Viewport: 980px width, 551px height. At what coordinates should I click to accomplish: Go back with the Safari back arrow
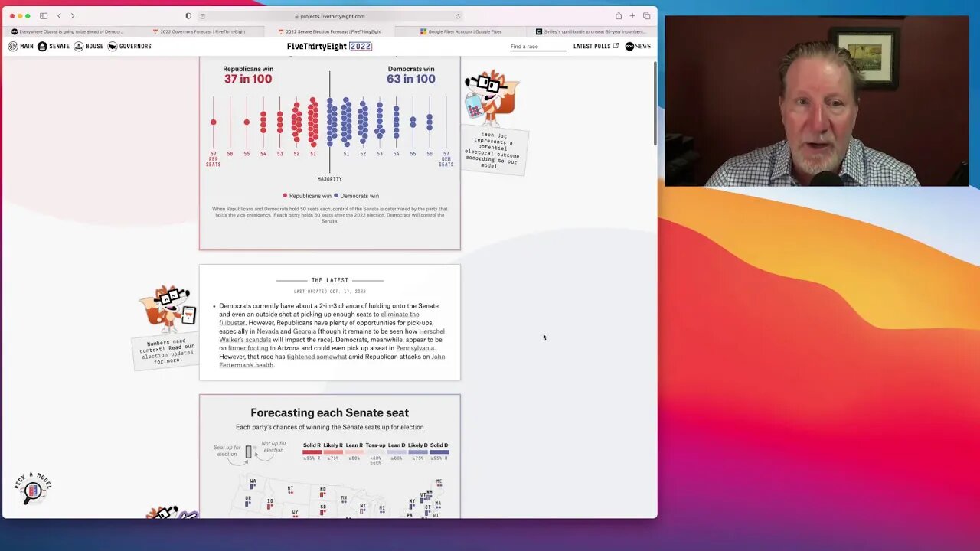pyautogui.click(x=59, y=15)
